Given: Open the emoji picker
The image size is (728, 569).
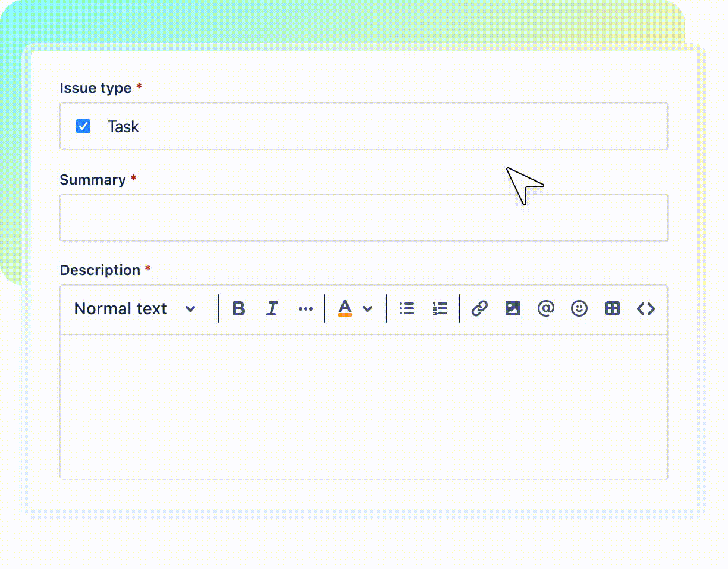Looking at the screenshot, I should (579, 308).
